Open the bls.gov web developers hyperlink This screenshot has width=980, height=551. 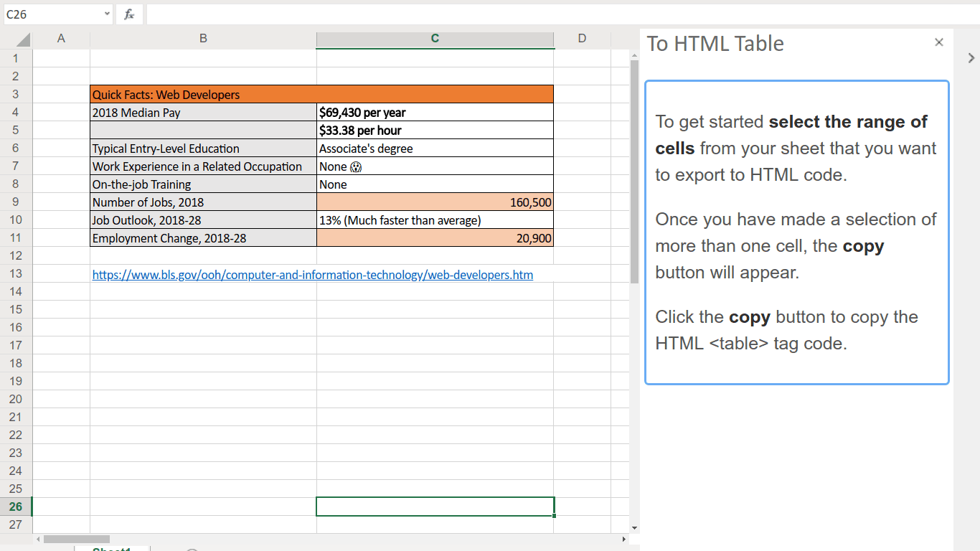point(312,275)
